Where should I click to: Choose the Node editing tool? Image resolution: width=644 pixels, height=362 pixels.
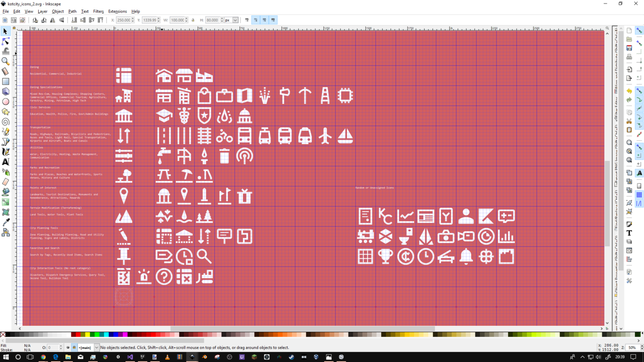coord(6,41)
